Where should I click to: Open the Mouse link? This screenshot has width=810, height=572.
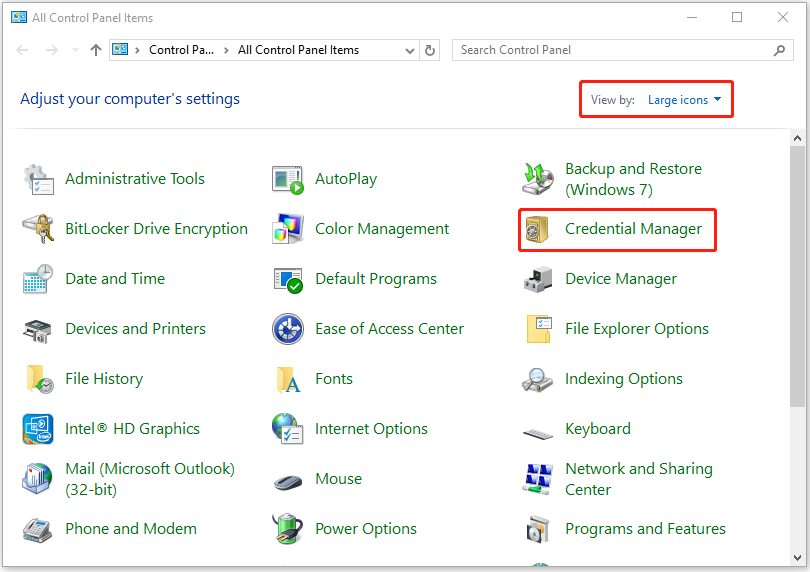point(338,479)
